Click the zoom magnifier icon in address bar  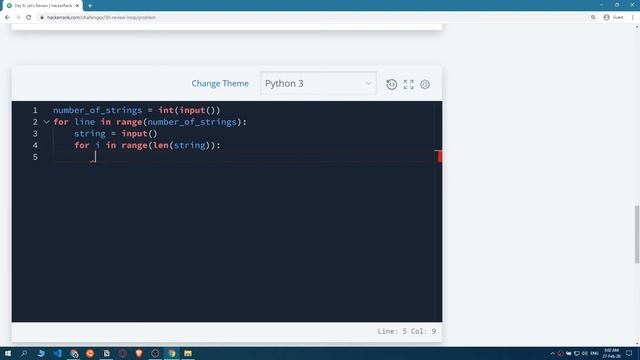[x=593, y=17]
